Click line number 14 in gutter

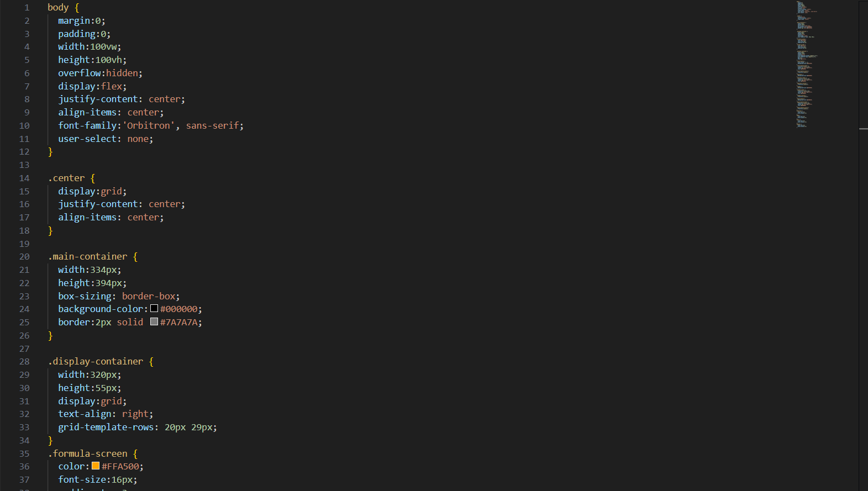[x=24, y=178]
